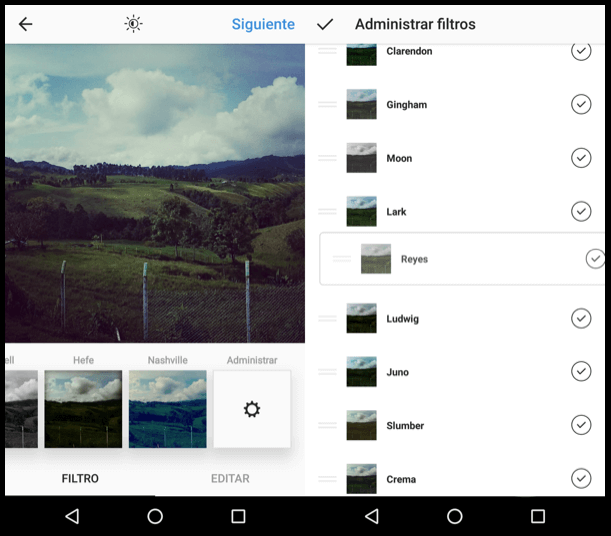Tap Android back button on right phone
The height and width of the screenshot is (536, 611).
coord(372,516)
